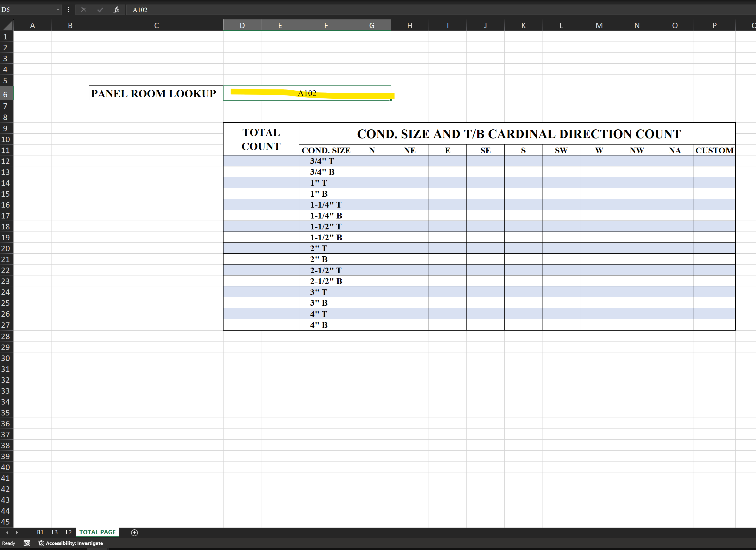
Task: Expand the Name Box dropdown arrow
Action: pos(58,10)
